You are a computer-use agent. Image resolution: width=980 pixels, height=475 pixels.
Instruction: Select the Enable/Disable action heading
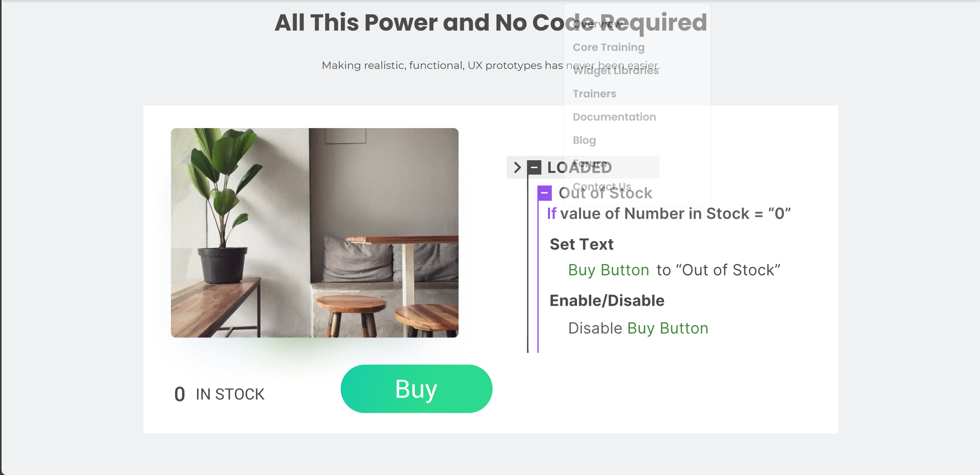(x=607, y=300)
